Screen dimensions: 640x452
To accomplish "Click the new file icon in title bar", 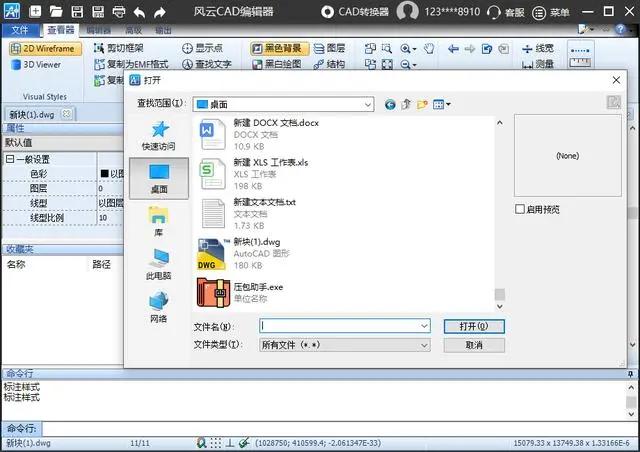I will (x=36, y=11).
